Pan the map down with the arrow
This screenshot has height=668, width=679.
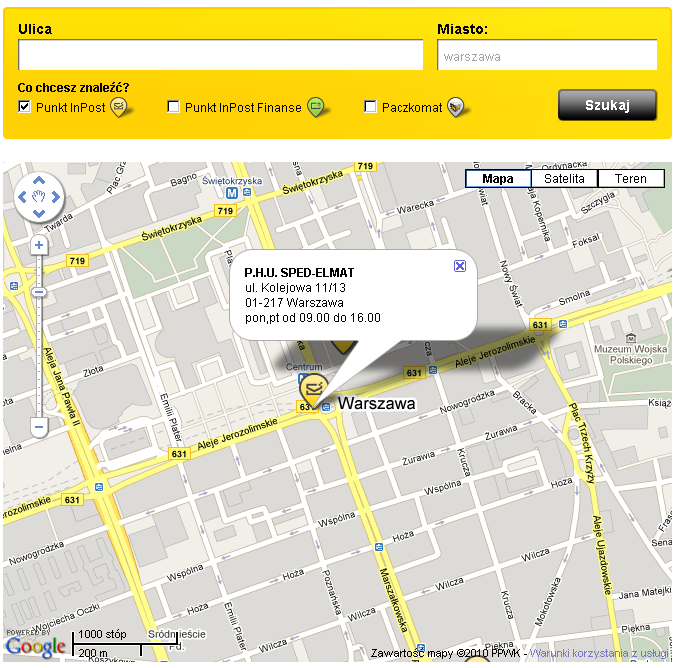pyautogui.click(x=39, y=213)
